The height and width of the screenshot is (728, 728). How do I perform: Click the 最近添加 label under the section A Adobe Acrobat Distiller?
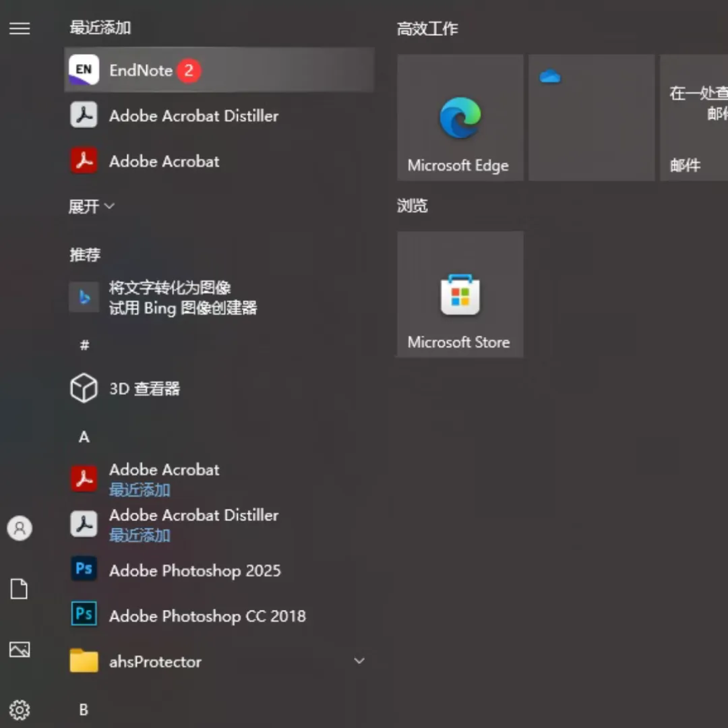click(x=140, y=535)
